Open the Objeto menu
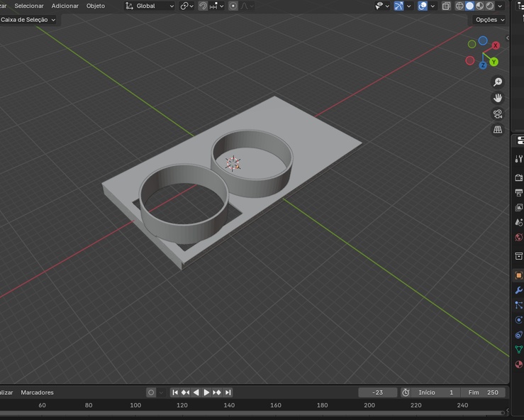Image resolution: width=524 pixels, height=420 pixels. click(x=95, y=6)
